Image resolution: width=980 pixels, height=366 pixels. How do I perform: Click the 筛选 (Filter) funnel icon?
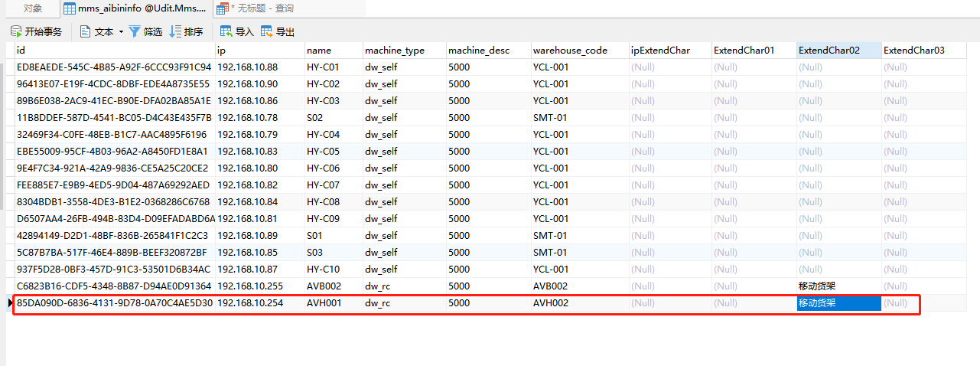(135, 31)
